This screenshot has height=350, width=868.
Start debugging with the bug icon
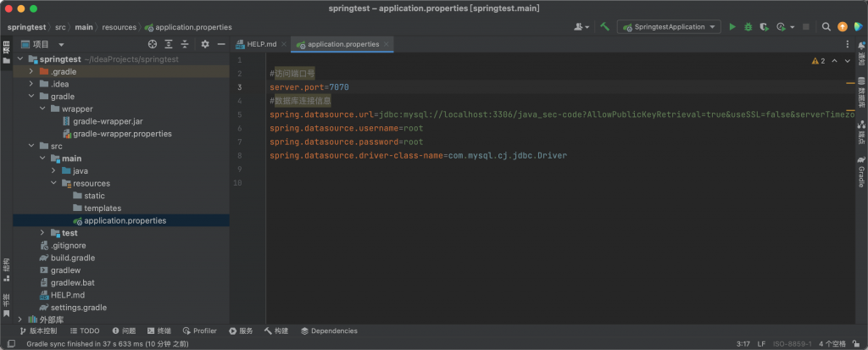point(748,26)
